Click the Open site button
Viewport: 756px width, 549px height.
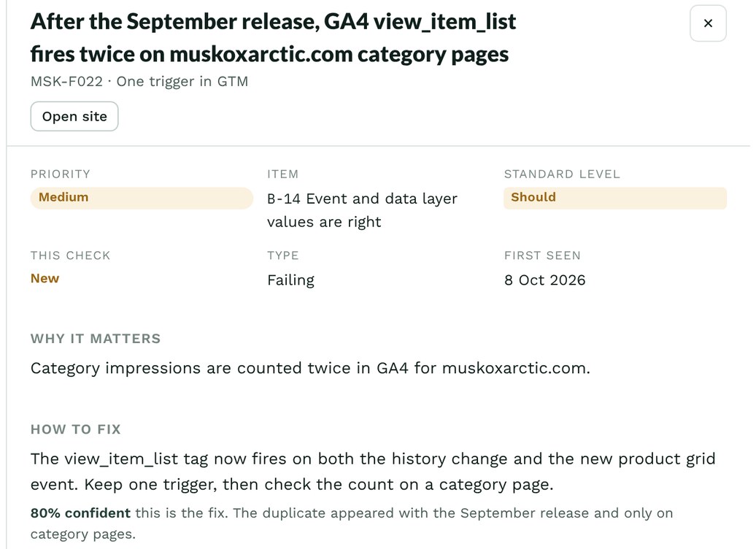pyautogui.click(x=74, y=116)
